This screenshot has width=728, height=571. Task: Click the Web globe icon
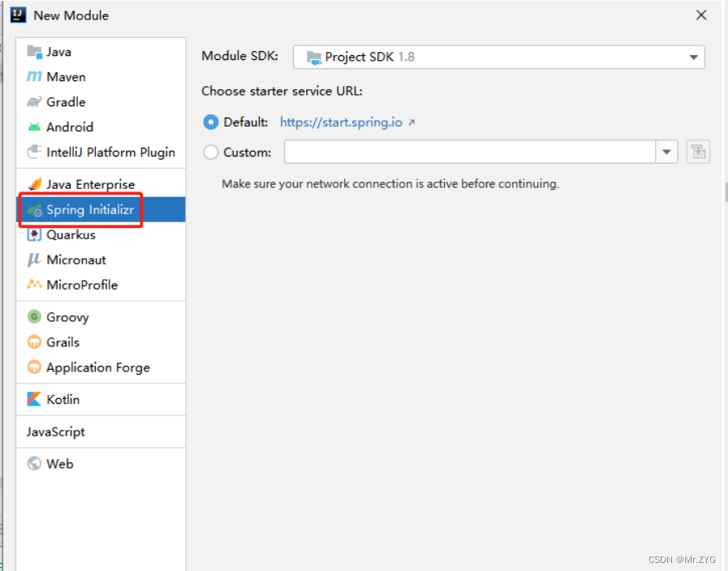(x=34, y=463)
